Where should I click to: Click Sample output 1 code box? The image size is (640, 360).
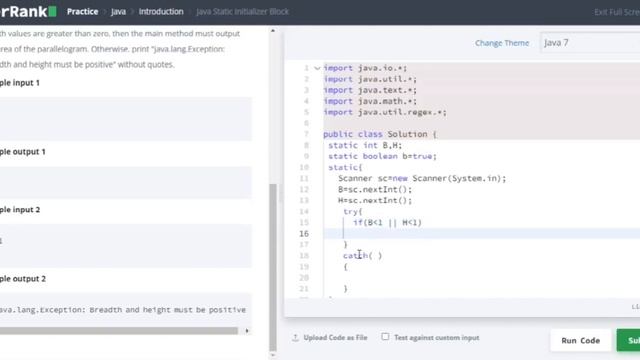point(126,183)
